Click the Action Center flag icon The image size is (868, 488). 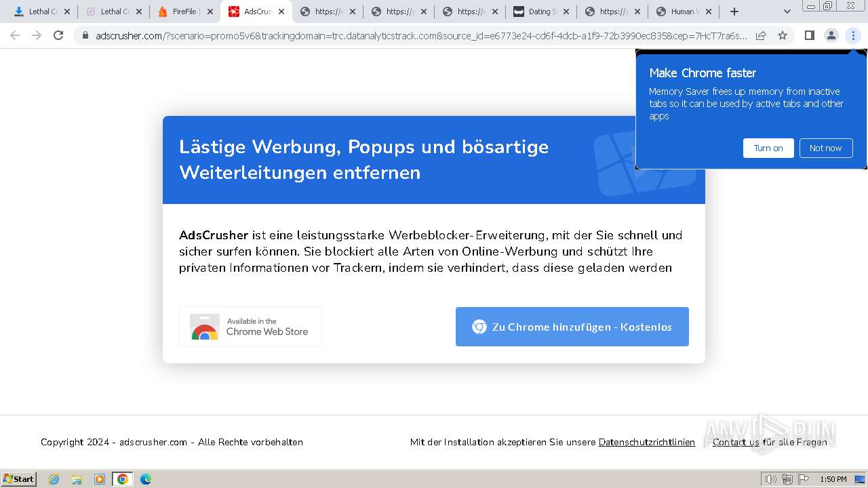803,479
